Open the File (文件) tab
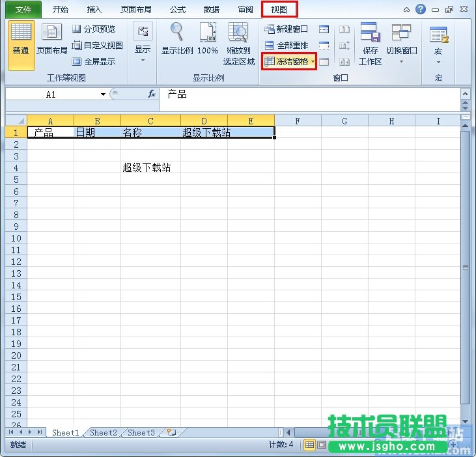Image resolution: width=476 pixels, height=457 pixels. (23, 10)
